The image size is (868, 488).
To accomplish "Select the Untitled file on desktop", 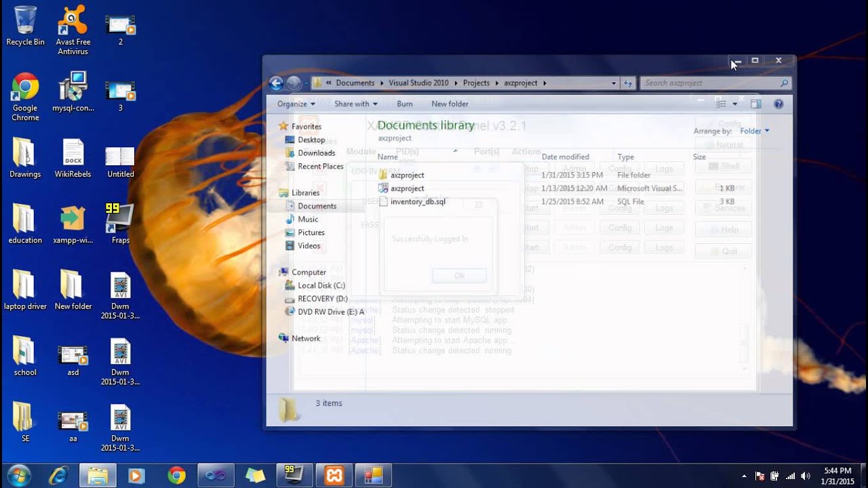I will click(x=120, y=161).
